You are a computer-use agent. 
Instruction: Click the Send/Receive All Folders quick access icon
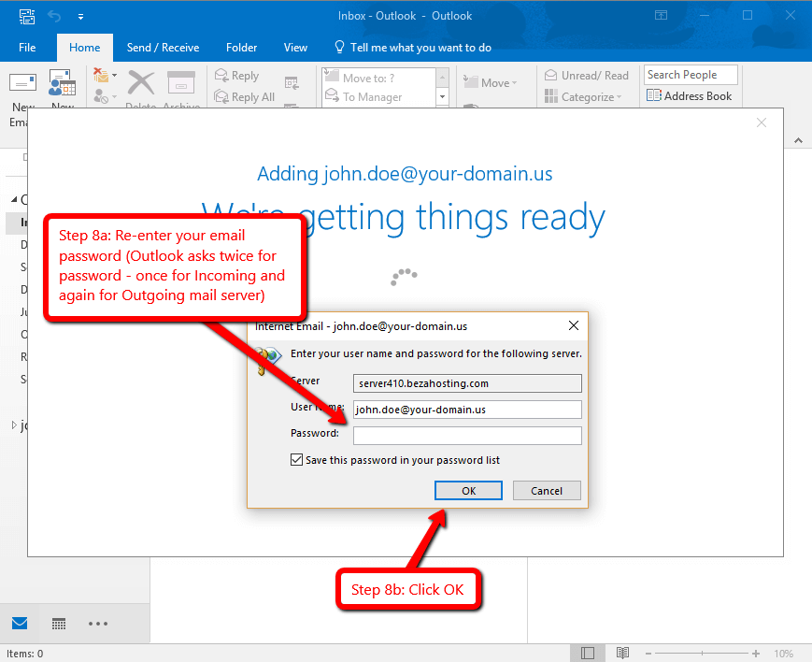27,16
